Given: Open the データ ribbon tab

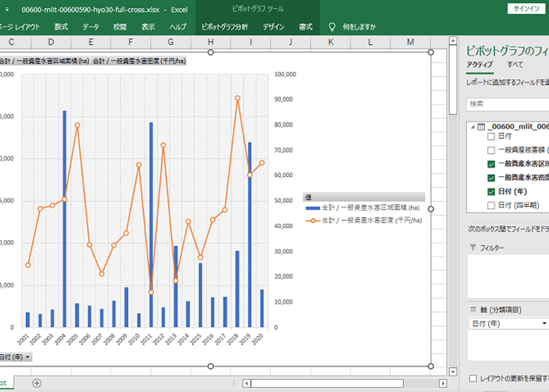Looking at the screenshot, I should pyautogui.click(x=91, y=27).
